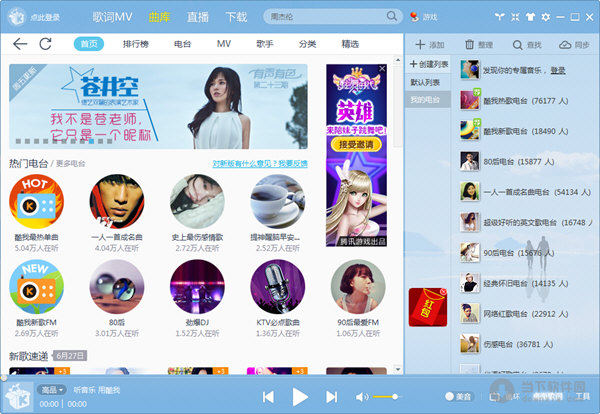
Task: Open skin changer T-shirt icon
Action: (x=530, y=17)
